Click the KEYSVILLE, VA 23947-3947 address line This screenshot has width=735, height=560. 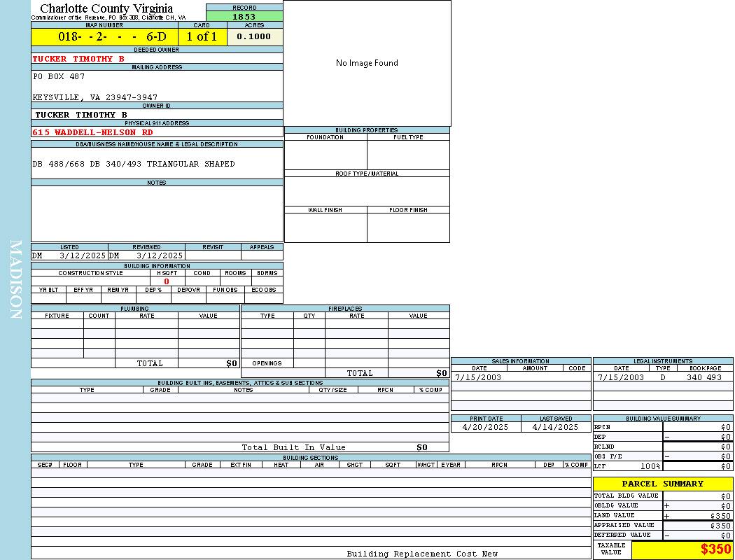point(95,97)
